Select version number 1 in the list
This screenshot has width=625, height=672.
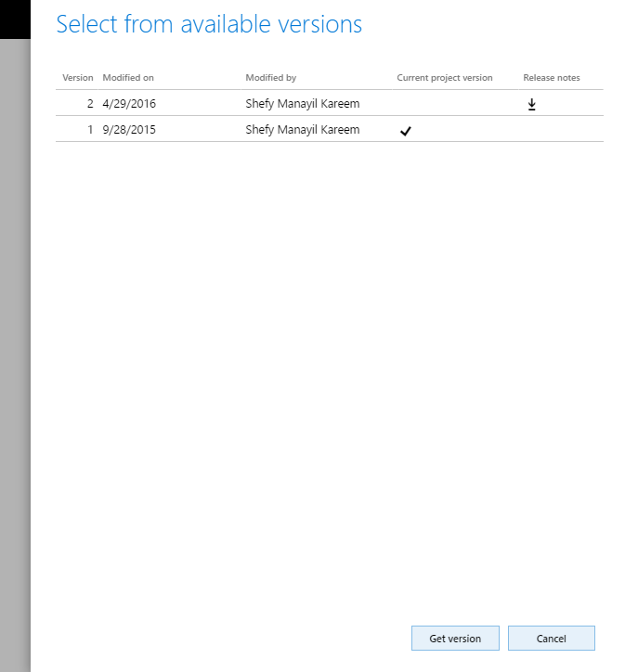(90, 130)
